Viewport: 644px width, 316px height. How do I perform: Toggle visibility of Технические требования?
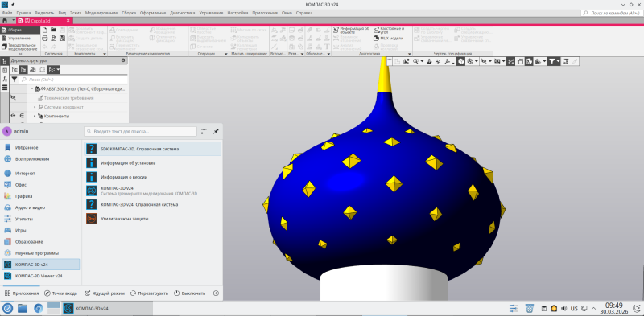coord(13,97)
